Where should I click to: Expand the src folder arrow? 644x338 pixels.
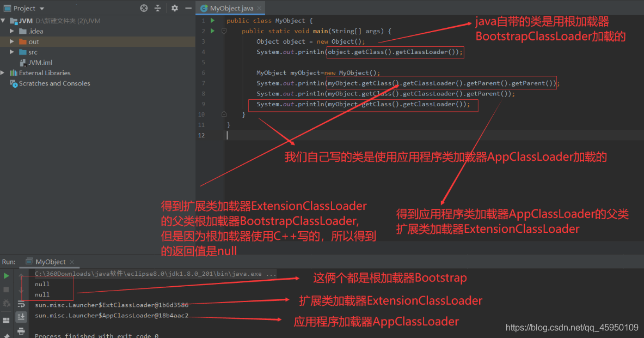(12, 52)
